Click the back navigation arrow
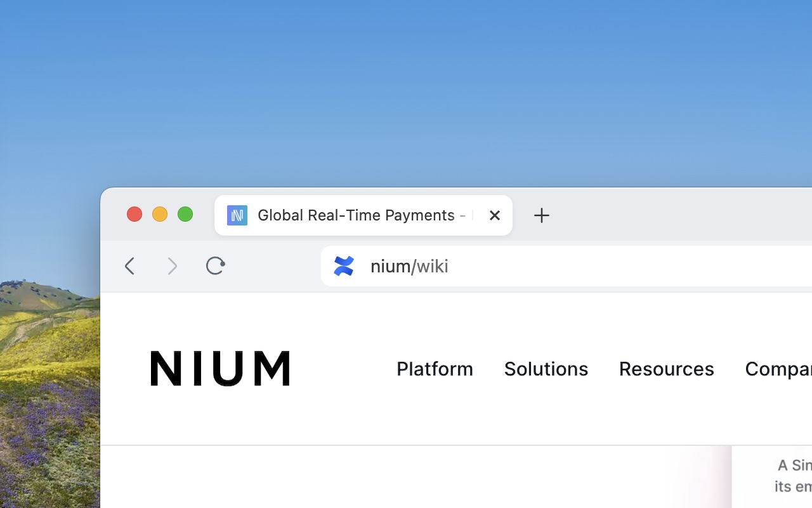This screenshot has height=508, width=812. [130, 266]
